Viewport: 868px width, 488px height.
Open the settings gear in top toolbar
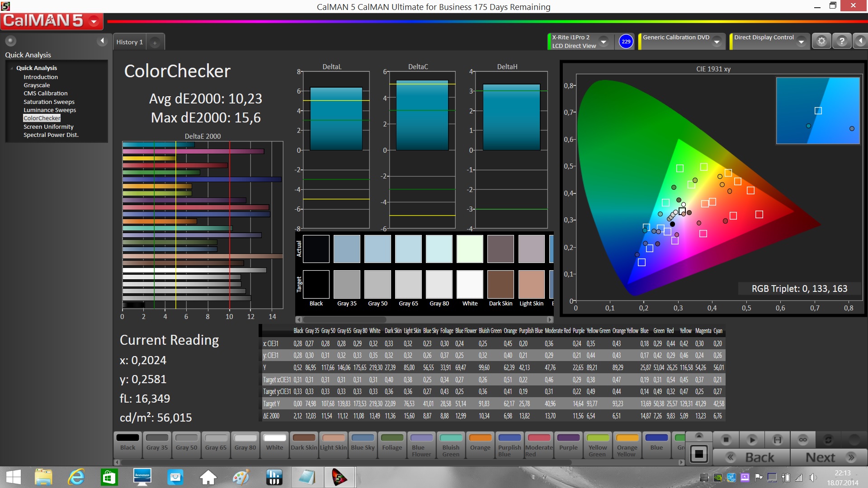tap(821, 41)
